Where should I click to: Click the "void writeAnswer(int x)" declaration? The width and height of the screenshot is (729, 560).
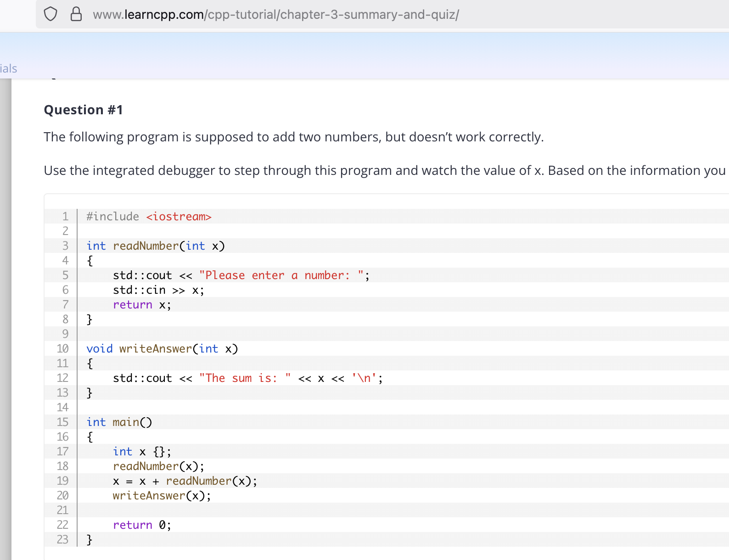coord(162,349)
